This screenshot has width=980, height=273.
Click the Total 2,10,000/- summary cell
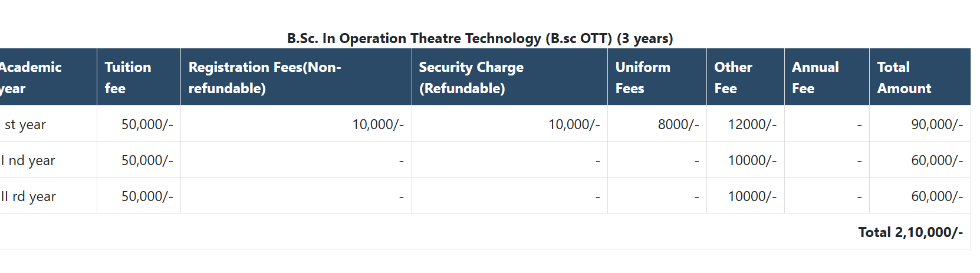[x=910, y=232]
